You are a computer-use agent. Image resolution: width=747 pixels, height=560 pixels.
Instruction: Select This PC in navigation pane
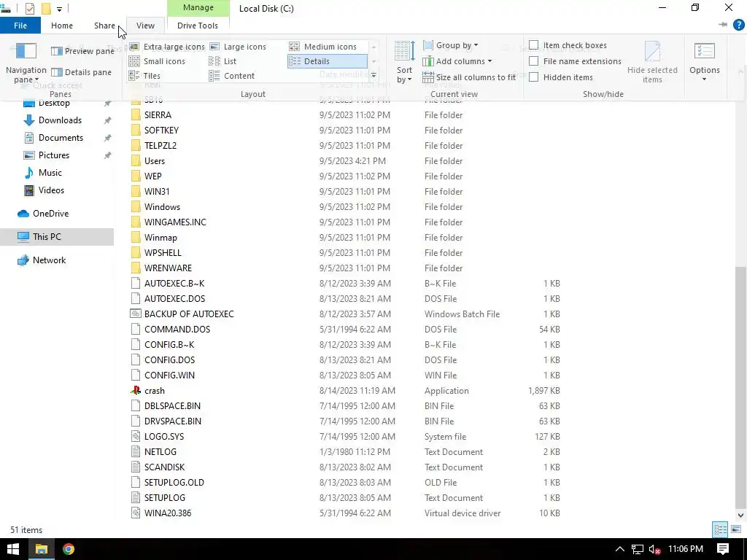click(x=47, y=237)
